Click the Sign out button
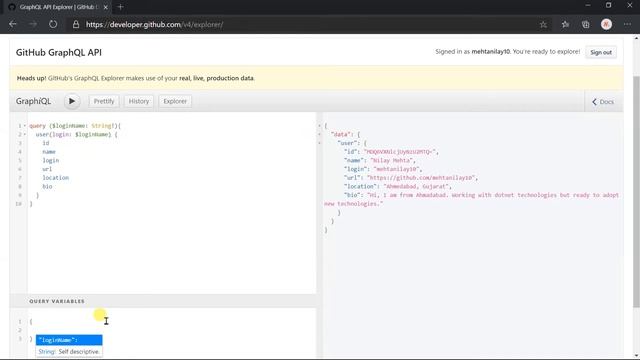 [x=601, y=52]
